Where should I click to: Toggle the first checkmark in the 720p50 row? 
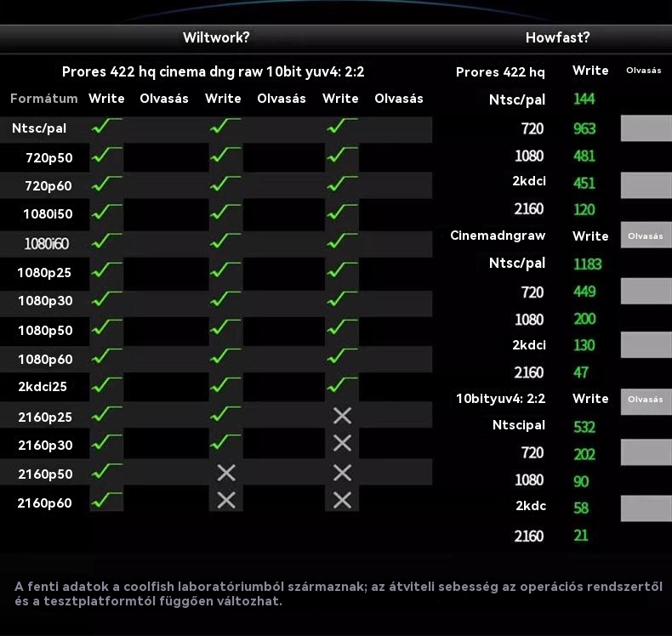click(x=106, y=156)
